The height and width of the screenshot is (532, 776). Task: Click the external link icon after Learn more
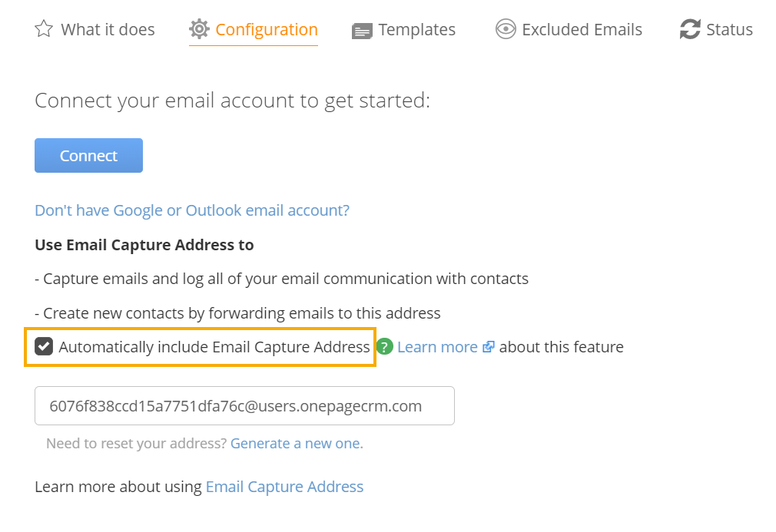488,346
